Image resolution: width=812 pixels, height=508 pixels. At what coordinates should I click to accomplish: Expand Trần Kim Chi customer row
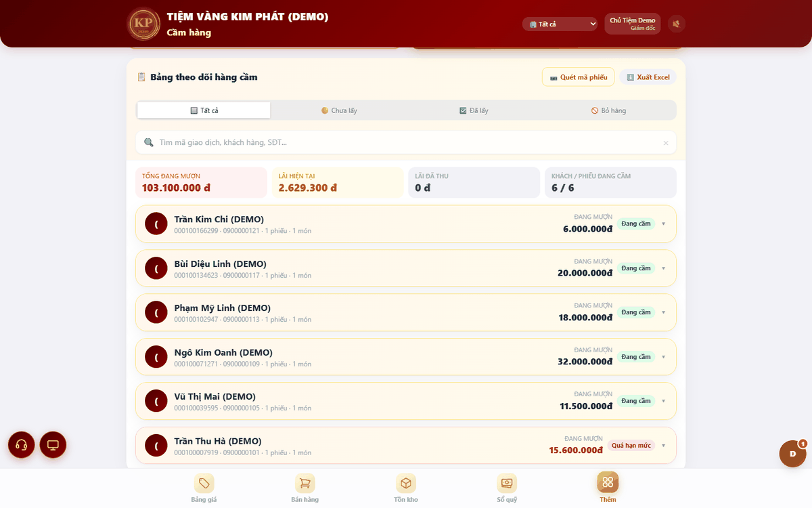coord(406,224)
